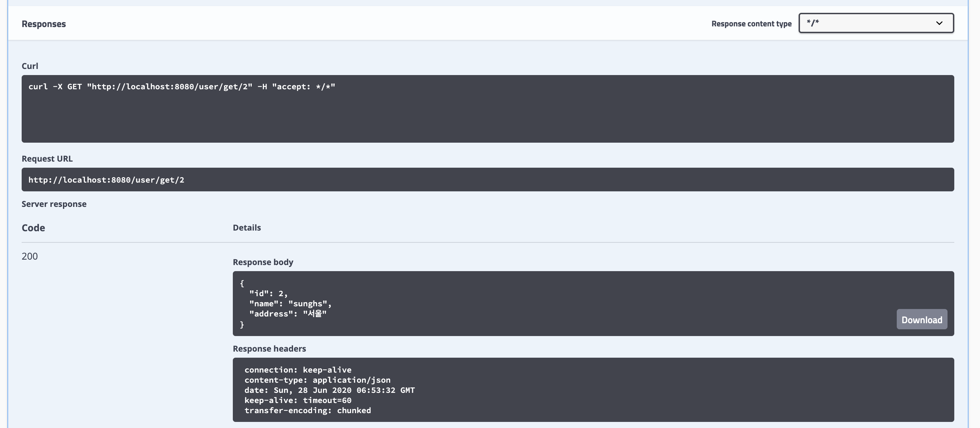Click the 200 status code

point(30,256)
